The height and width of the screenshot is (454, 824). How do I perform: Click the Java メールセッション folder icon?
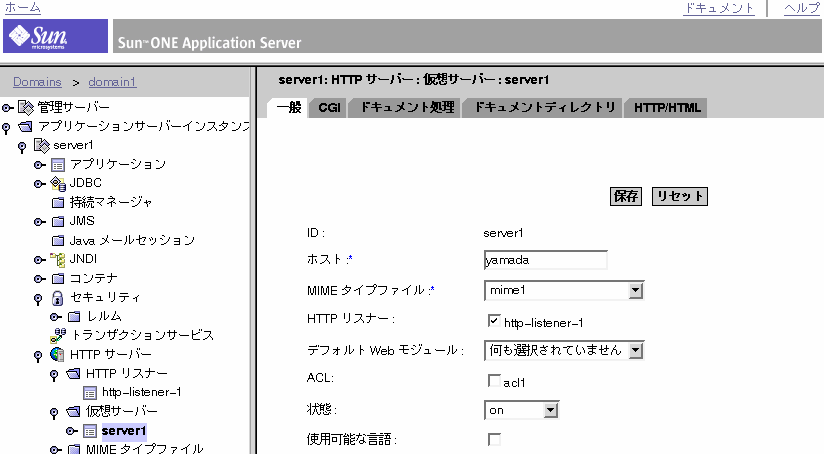pos(58,241)
